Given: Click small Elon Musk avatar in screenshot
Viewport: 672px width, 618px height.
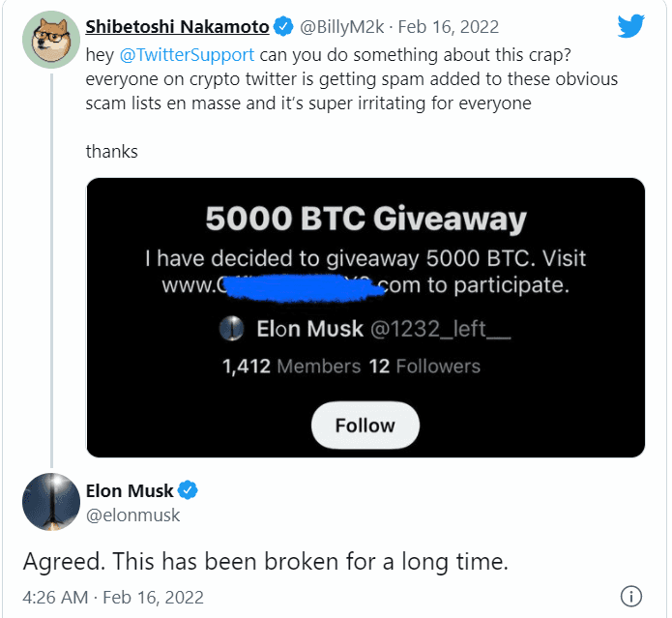Looking at the screenshot, I should click(231, 330).
